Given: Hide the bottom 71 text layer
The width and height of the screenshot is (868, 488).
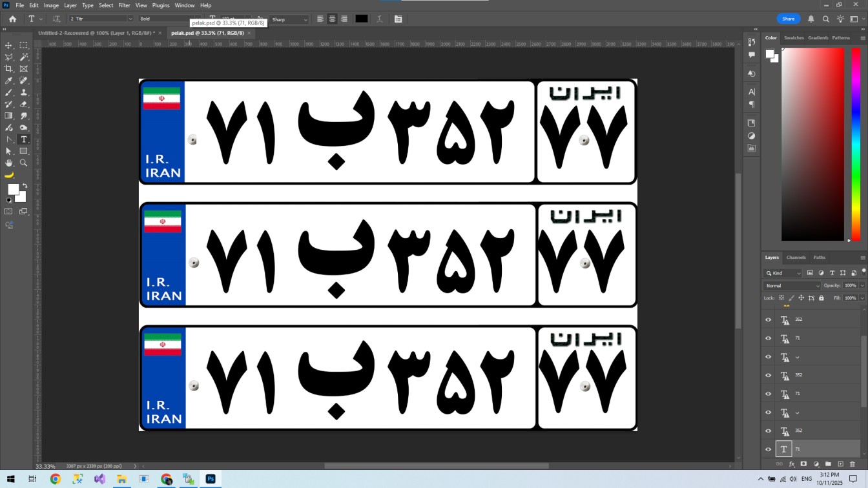Looking at the screenshot, I should click(768, 449).
